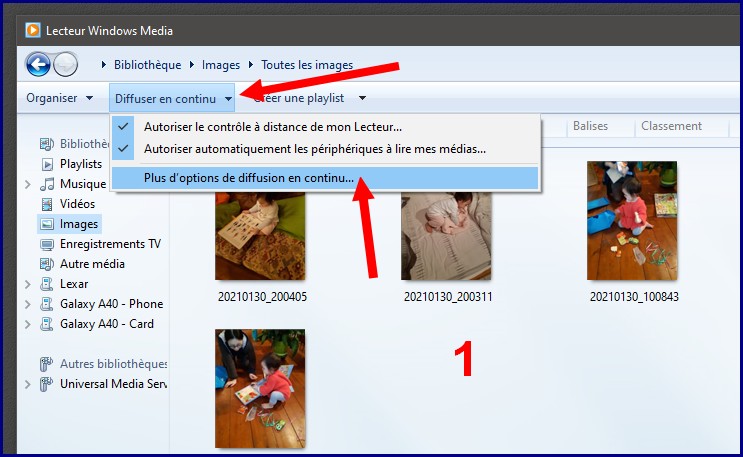Sort by the Balises column header
Image resolution: width=743 pixels, height=457 pixels.
pyautogui.click(x=590, y=126)
